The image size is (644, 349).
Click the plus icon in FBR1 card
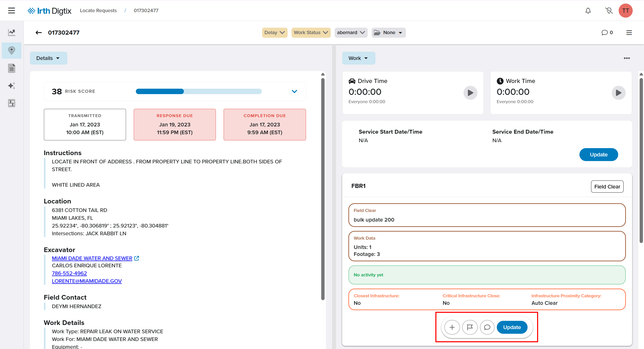pos(452,327)
